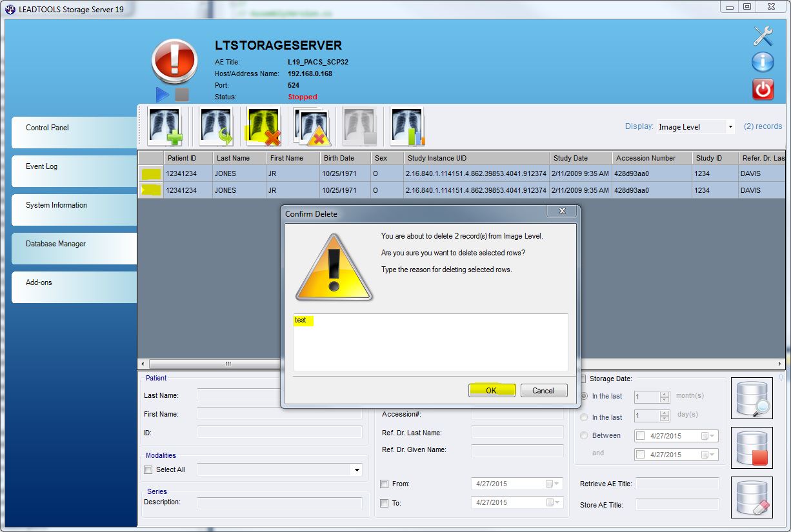Image resolution: width=791 pixels, height=532 pixels.
Task: Open the blue information icon
Action: tap(763, 63)
